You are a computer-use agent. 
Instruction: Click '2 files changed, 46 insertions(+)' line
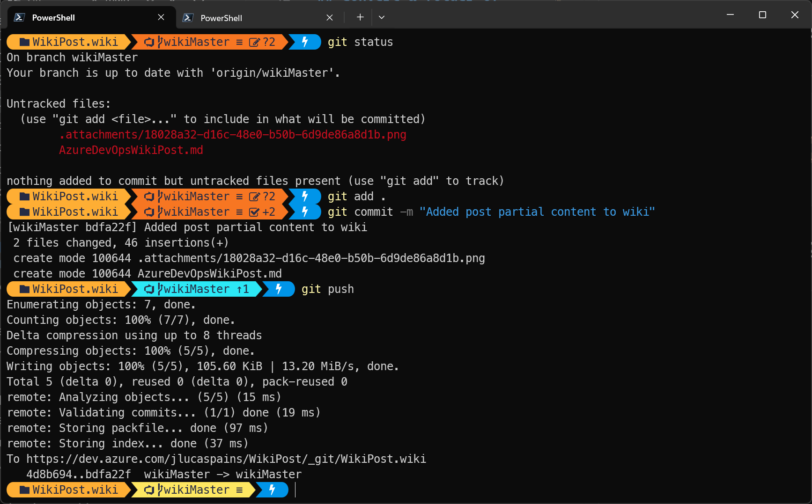pos(121,243)
